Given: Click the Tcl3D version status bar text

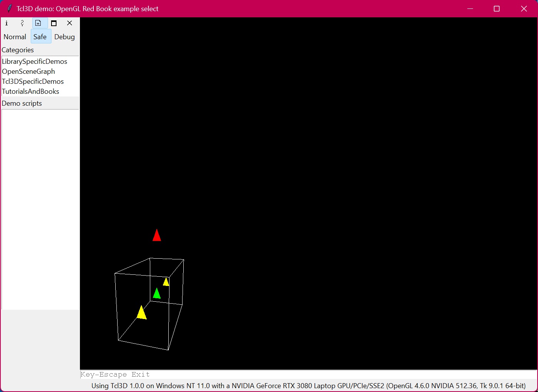Looking at the screenshot, I should (x=309, y=386).
